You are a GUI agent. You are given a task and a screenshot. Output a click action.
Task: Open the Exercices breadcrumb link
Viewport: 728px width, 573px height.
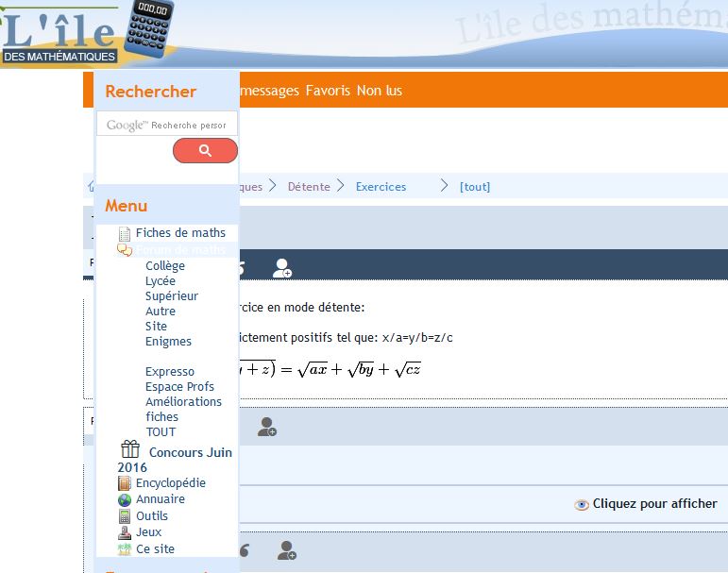tap(381, 187)
